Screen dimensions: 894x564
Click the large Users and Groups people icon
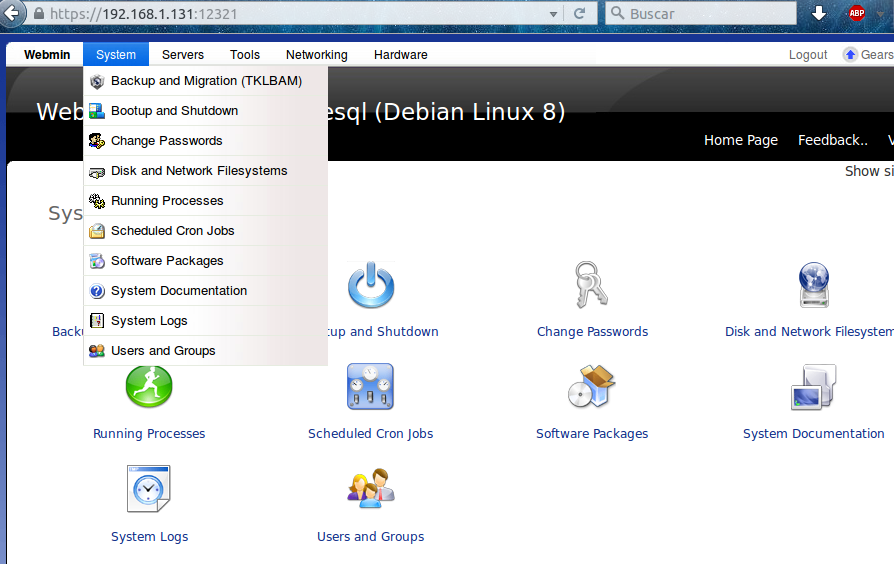click(370, 489)
